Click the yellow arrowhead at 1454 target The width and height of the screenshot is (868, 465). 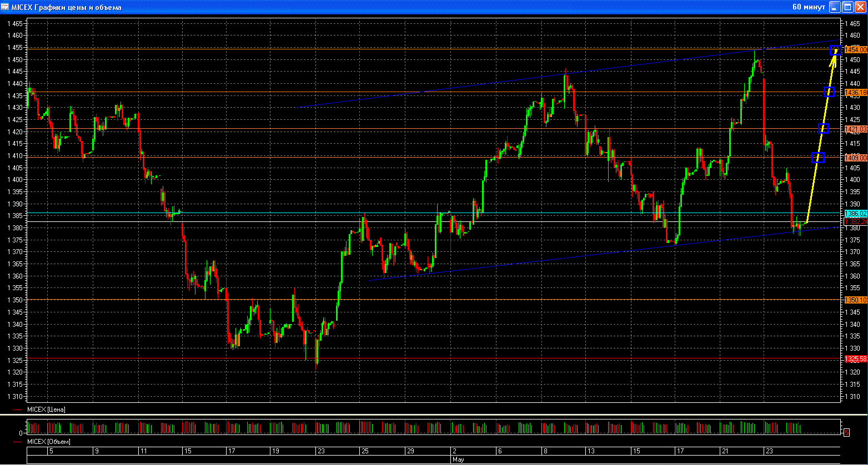tap(835, 52)
